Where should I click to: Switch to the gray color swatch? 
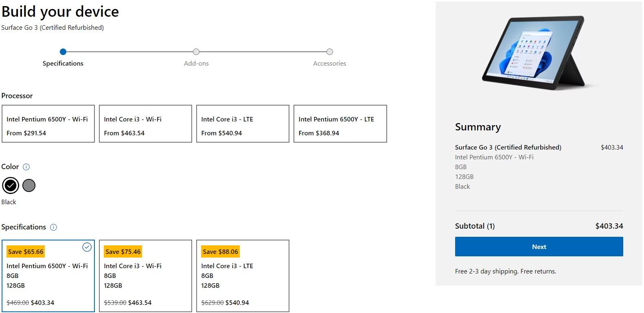click(29, 185)
